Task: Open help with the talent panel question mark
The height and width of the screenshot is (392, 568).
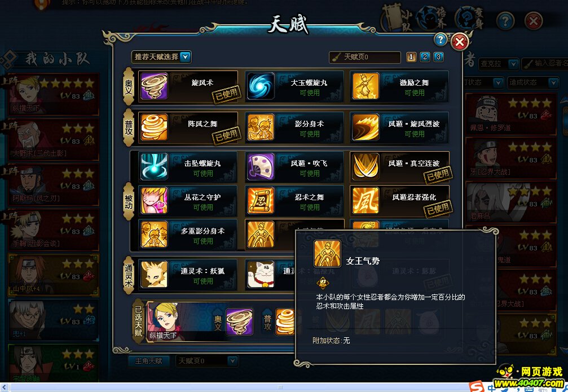Action: tap(441, 39)
